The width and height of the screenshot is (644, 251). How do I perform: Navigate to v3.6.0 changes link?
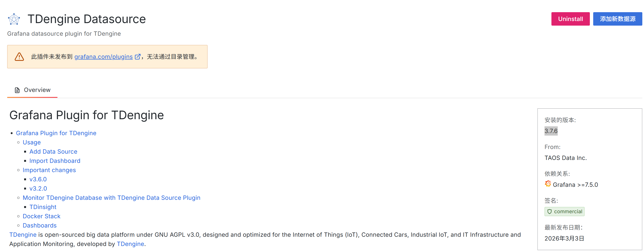click(38, 179)
